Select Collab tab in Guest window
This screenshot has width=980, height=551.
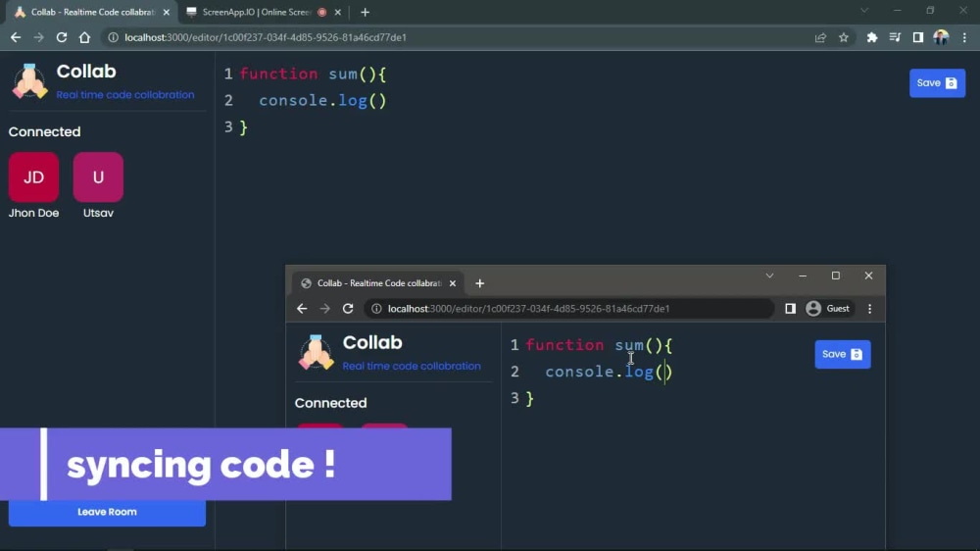pos(378,283)
